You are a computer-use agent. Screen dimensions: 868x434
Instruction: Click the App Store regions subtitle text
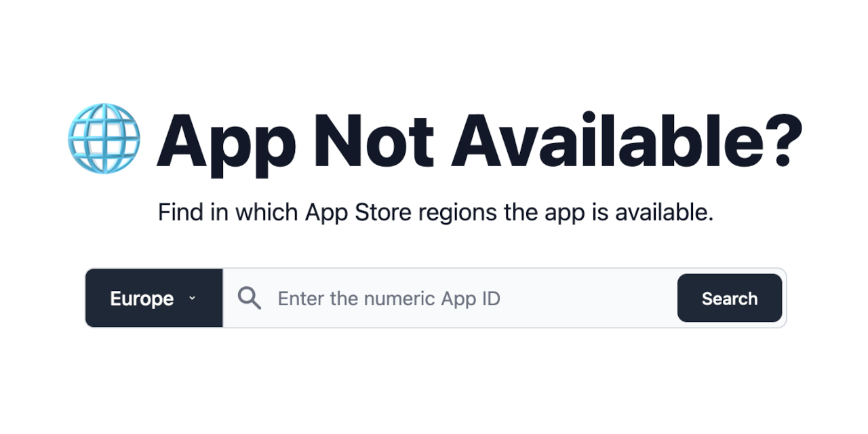pyautogui.click(x=436, y=212)
